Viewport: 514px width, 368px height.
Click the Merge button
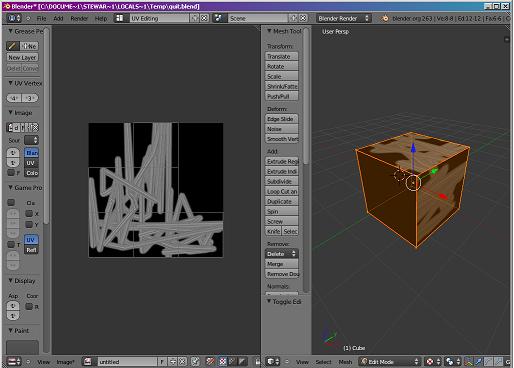pyautogui.click(x=282, y=264)
